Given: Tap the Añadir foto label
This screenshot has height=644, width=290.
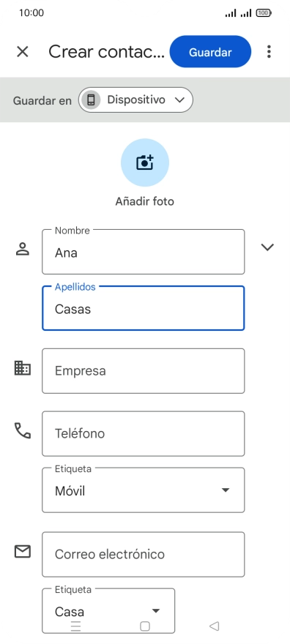Looking at the screenshot, I should pyautogui.click(x=144, y=201).
